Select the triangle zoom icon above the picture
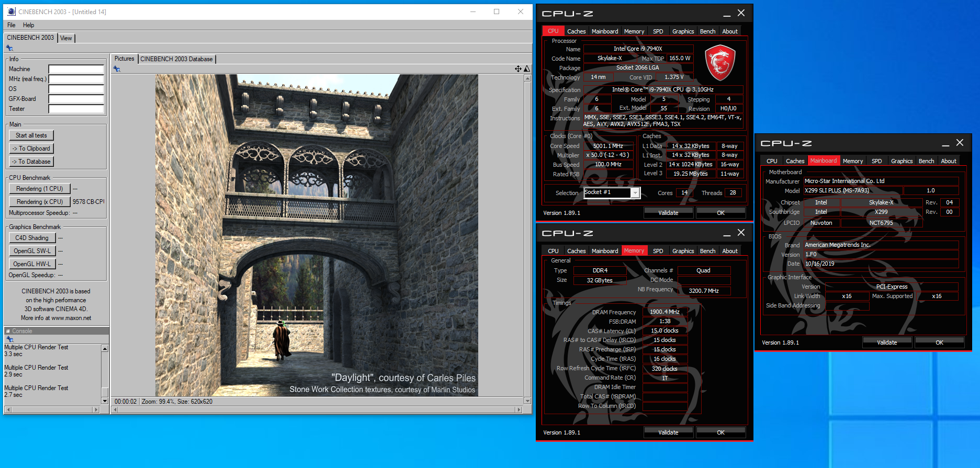 [x=527, y=69]
